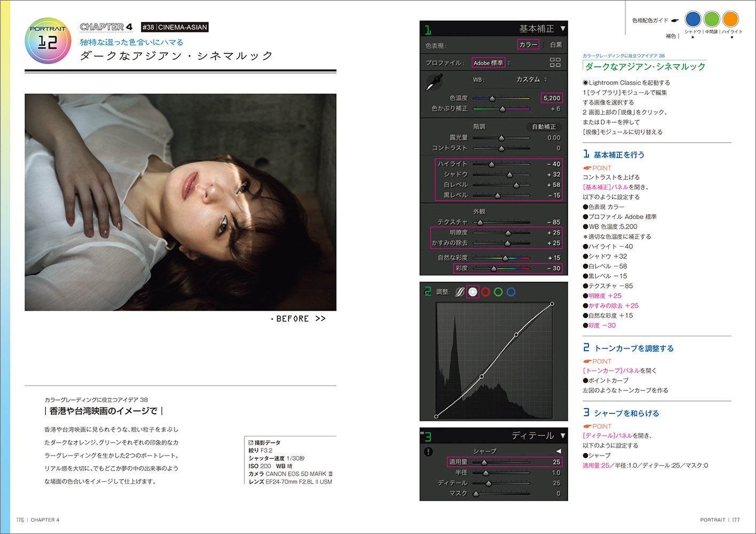Click the parametric curve icon in tone curve
Image resolution: width=756 pixels, height=534 pixels.
(459, 292)
